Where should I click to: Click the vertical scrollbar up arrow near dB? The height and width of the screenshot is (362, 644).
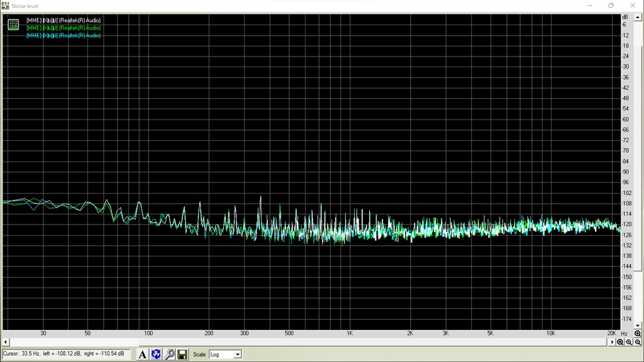click(x=638, y=17)
